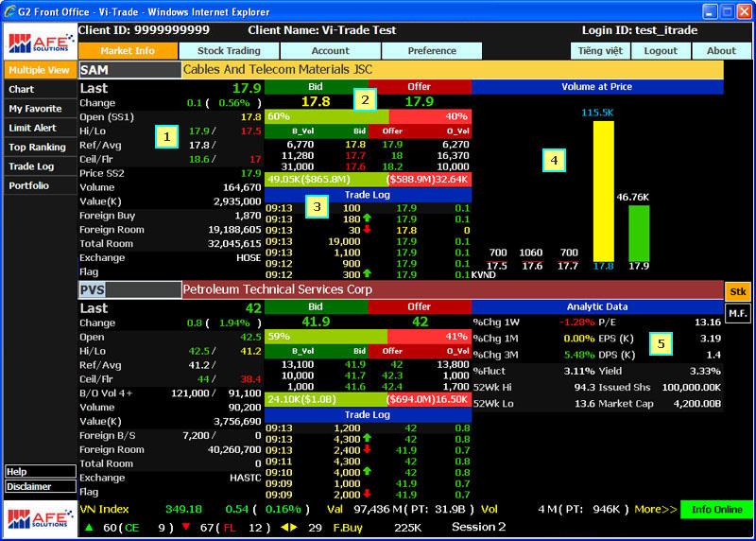This screenshot has width=756, height=541.
Task: Open Chart from the sidebar
Action: pyautogui.click(x=40, y=89)
